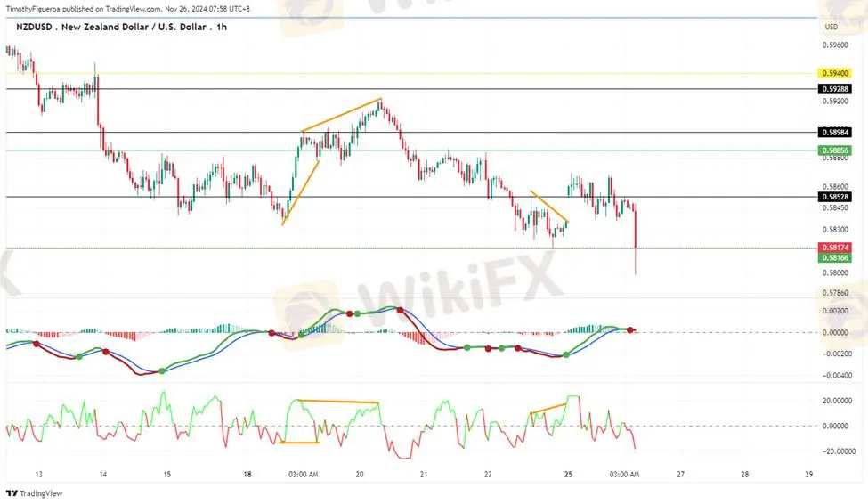The height and width of the screenshot is (504, 868).
Task: Select the black 0.58528 price level label
Action: click(835, 197)
